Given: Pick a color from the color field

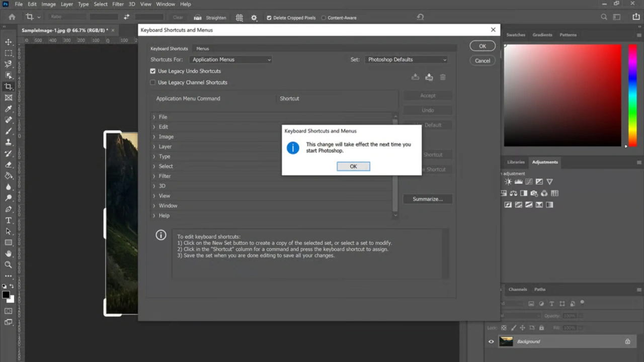Looking at the screenshot, I should click(x=562, y=96).
